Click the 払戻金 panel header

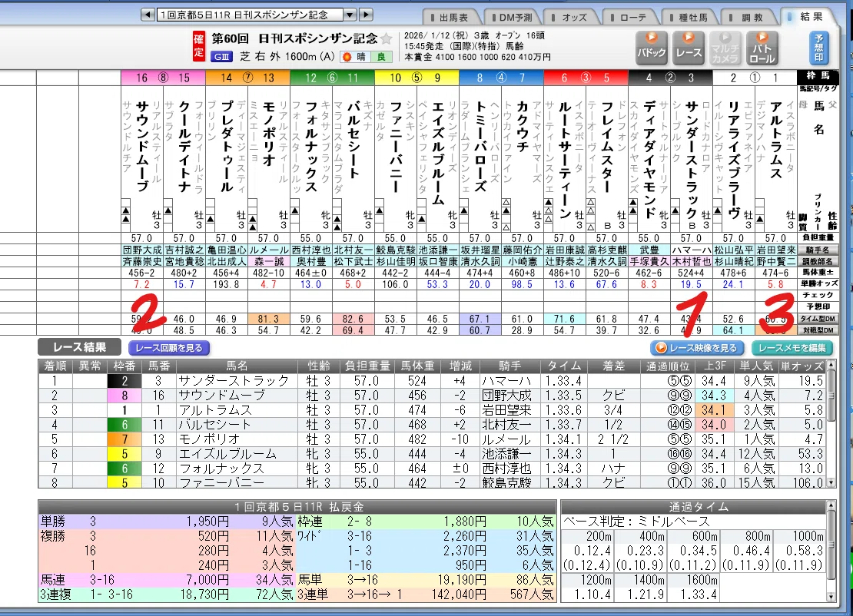[x=297, y=507]
